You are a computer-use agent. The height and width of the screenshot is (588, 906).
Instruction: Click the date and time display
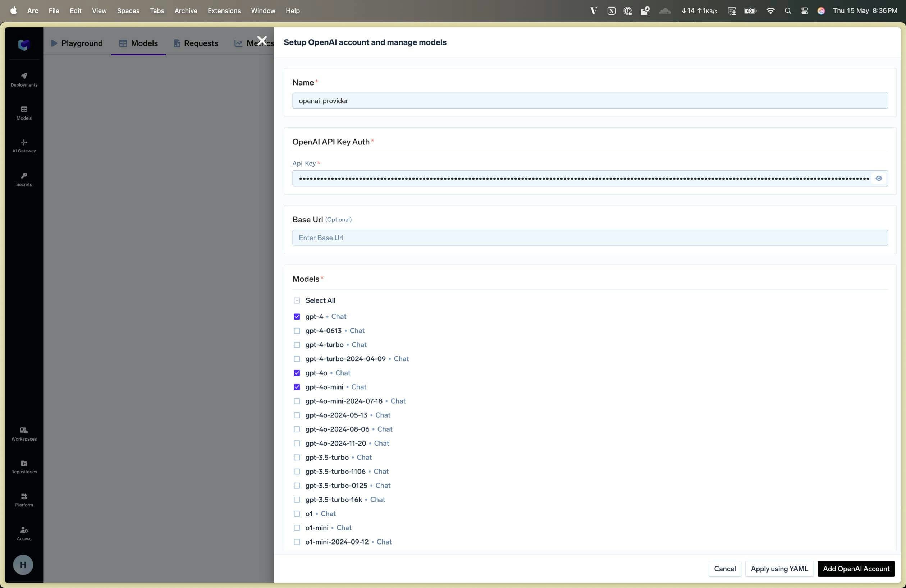[865, 11]
